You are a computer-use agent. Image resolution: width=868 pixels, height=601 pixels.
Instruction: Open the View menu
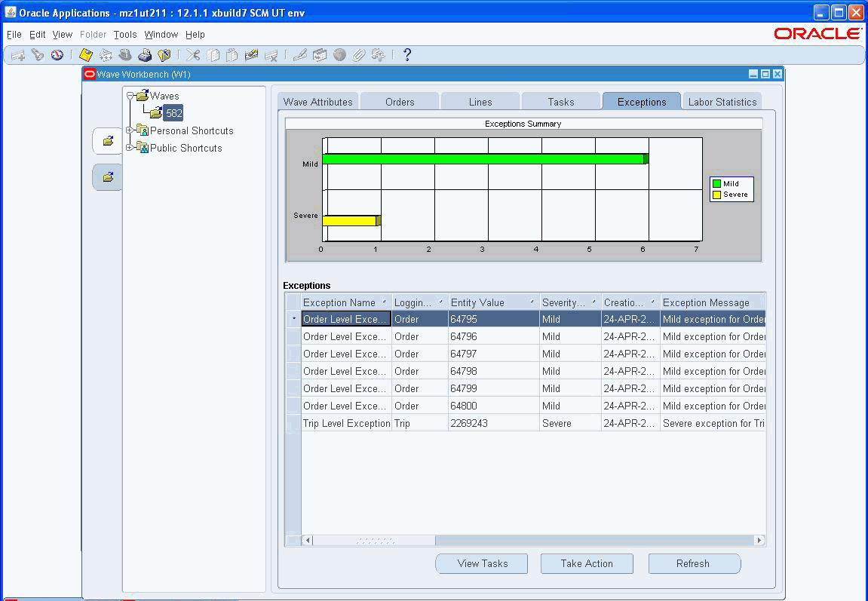pyautogui.click(x=62, y=35)
